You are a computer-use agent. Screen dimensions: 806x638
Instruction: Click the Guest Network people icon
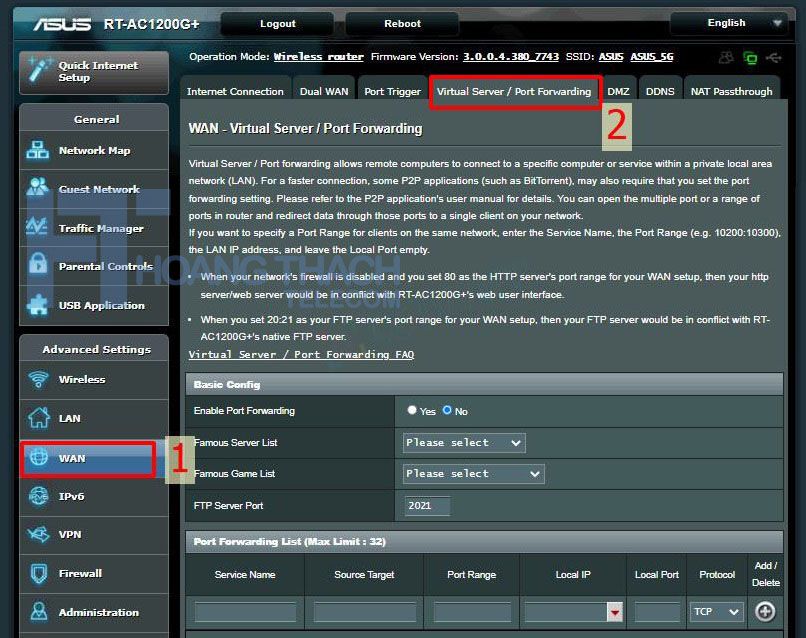(38, 188)
